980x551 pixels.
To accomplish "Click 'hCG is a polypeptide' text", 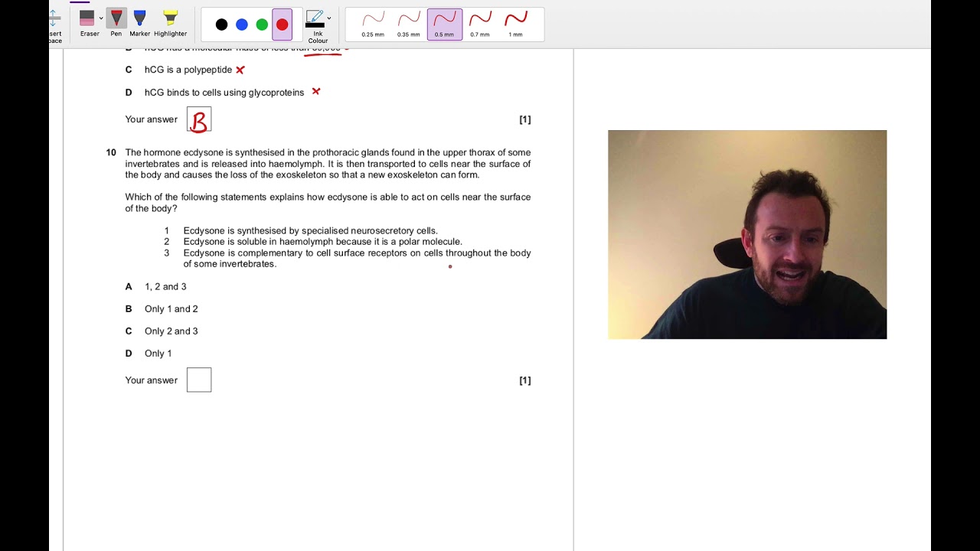I will pyautogui.click(x=188, y=70).
